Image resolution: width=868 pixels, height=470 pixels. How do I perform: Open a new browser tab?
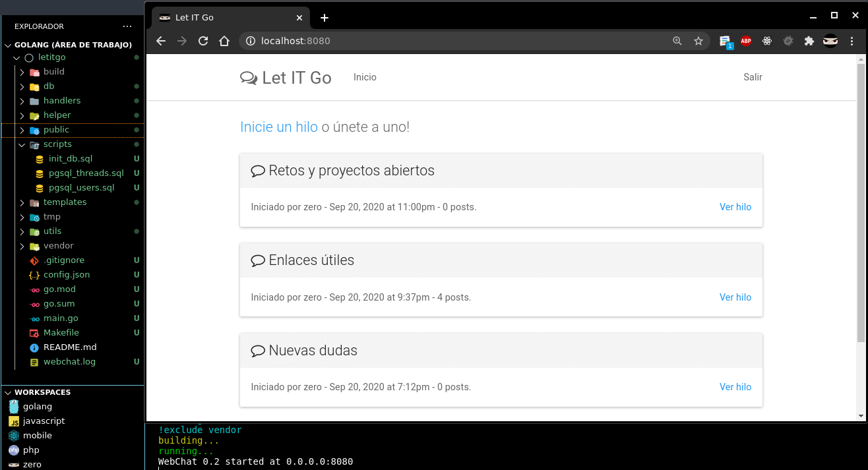325,18
